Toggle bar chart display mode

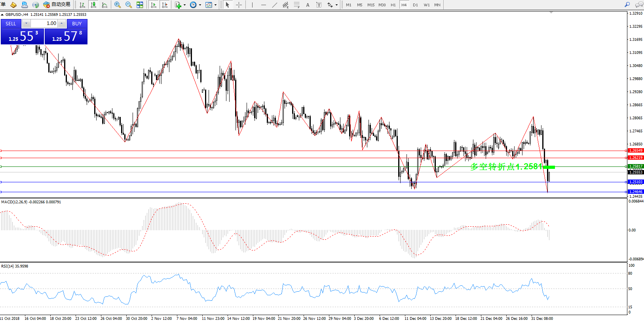pos(82,5)
